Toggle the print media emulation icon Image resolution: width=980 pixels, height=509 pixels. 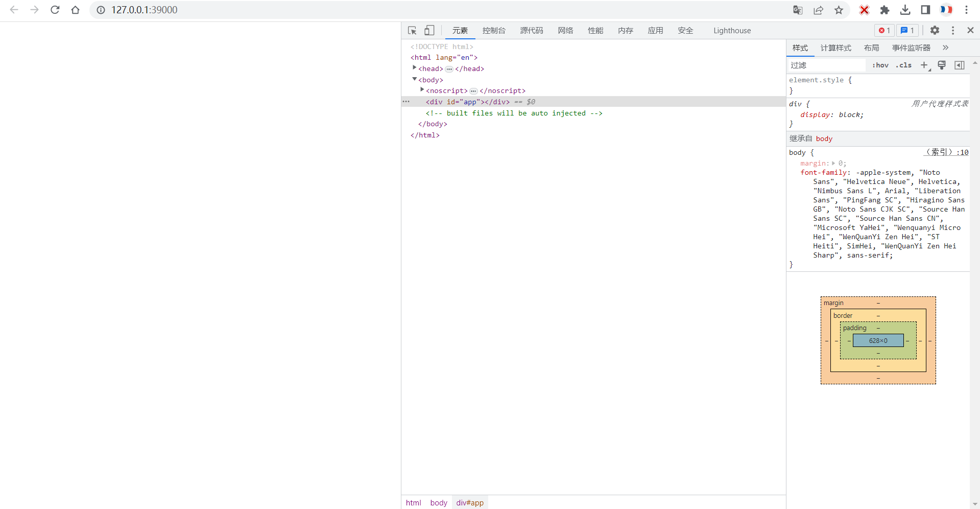(942, 65)
